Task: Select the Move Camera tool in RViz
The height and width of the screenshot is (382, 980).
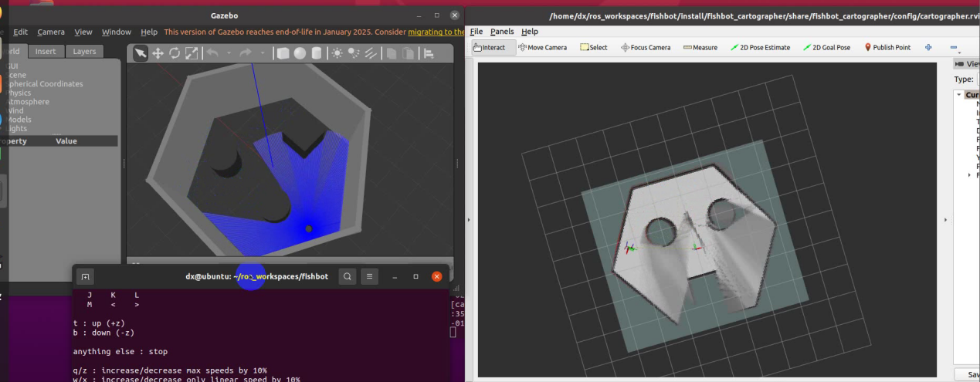Action: coord(543,47)
